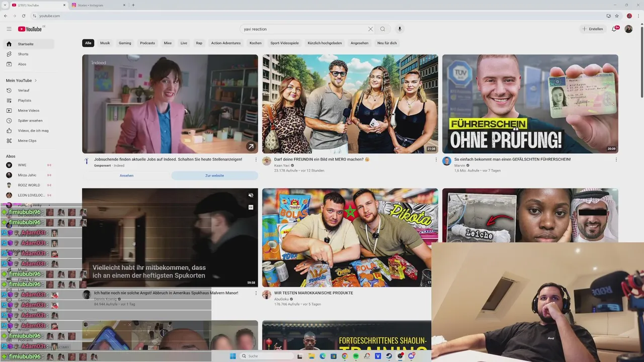Open more options for Kaan Yavi video
644x362 pixels.
(x=436, y=160)
